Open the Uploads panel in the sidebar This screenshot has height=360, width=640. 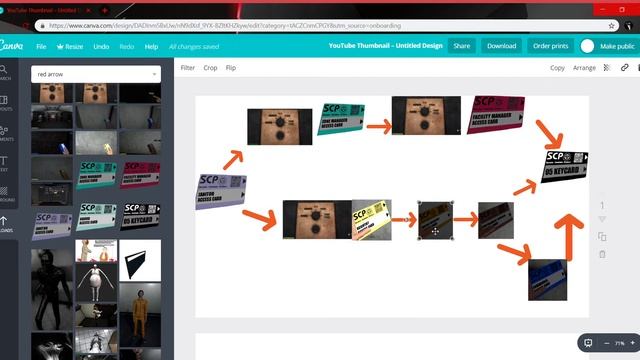point(4,224)
